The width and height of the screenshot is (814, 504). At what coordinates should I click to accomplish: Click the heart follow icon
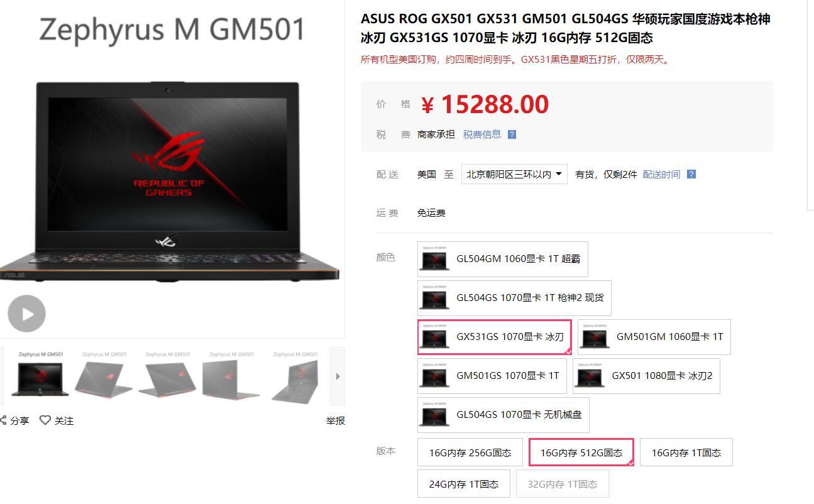(x=45, y=420)
